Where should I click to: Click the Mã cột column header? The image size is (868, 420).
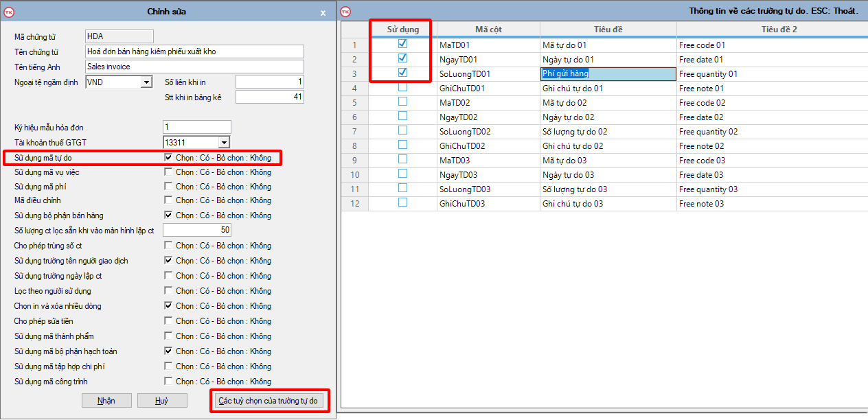coord(488,30)
